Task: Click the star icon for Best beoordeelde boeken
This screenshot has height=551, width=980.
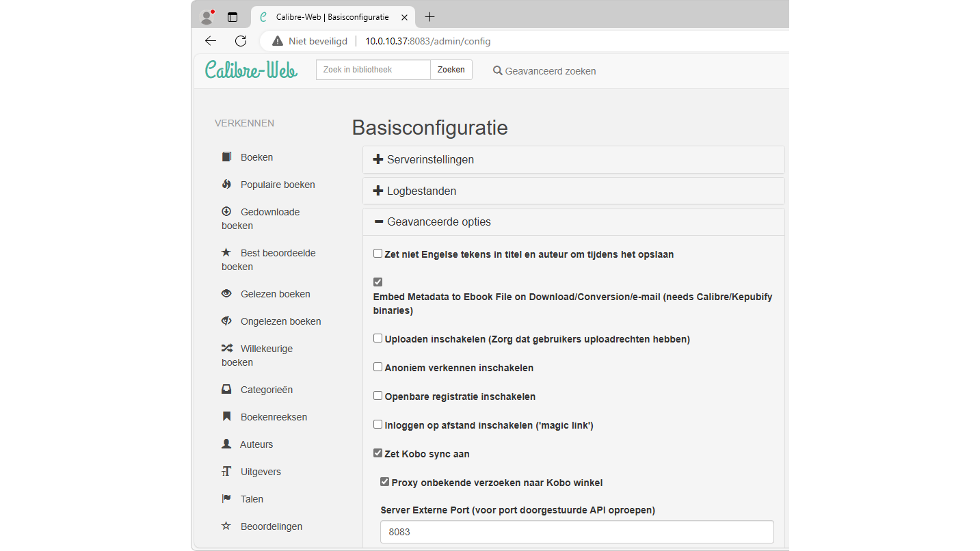Action: (226, 253)
